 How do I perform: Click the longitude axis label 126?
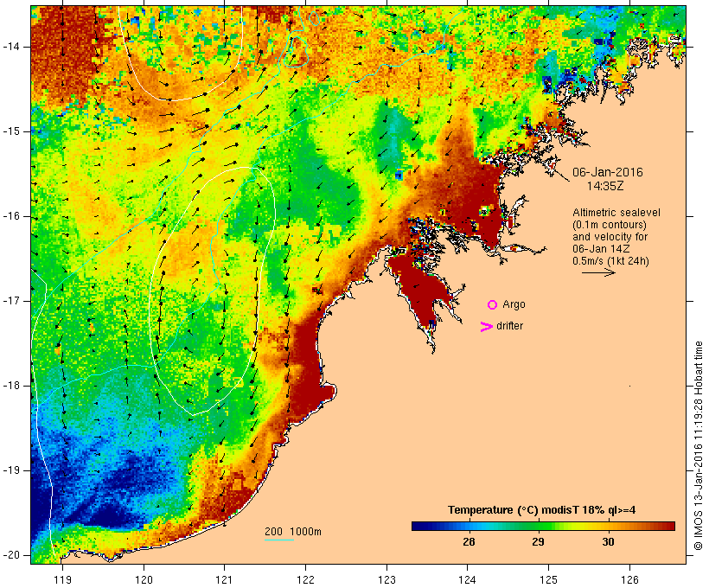[629, 579]
